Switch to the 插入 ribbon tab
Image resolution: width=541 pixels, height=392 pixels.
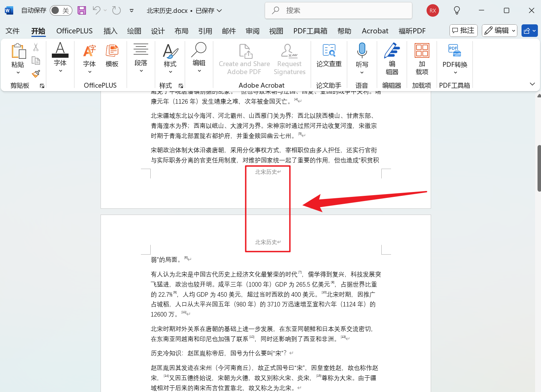coord(110,31)
